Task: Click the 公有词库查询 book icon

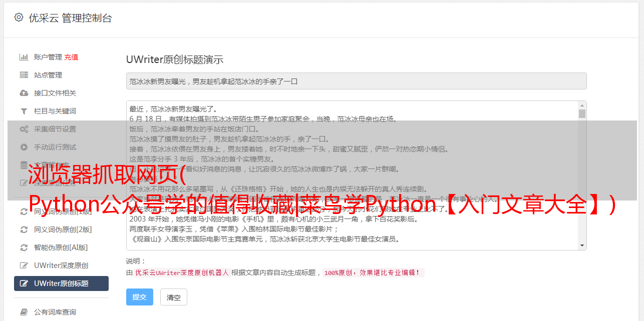Action: [x=24, y=312]
